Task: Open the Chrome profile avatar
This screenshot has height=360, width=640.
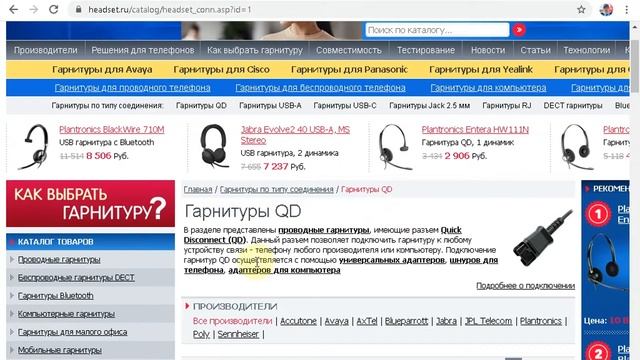Action: [x=606, y=9]
